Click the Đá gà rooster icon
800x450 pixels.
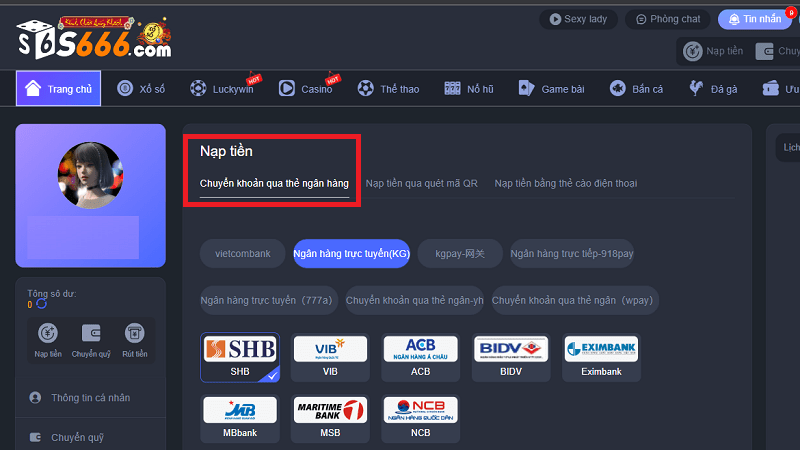coord(696,88)
